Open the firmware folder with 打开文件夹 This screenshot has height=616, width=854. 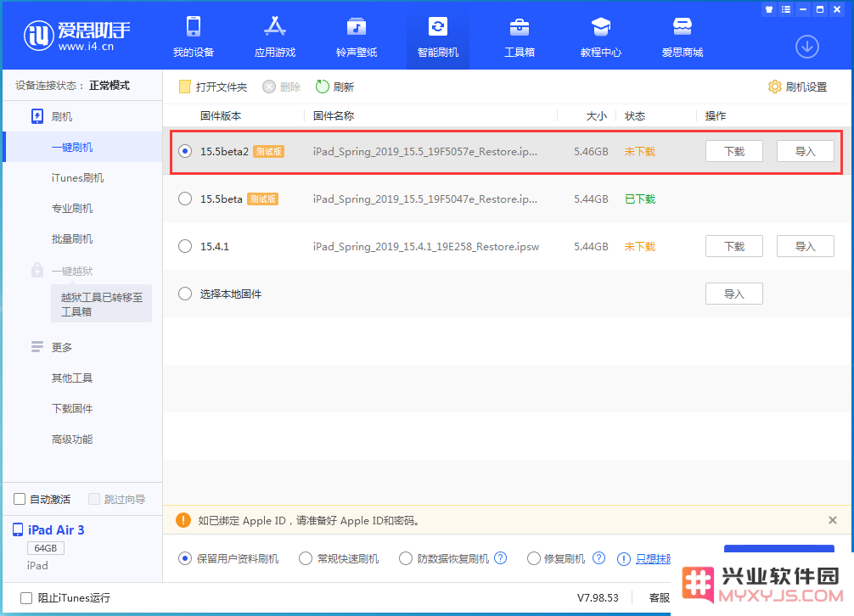tap(213, 87)
